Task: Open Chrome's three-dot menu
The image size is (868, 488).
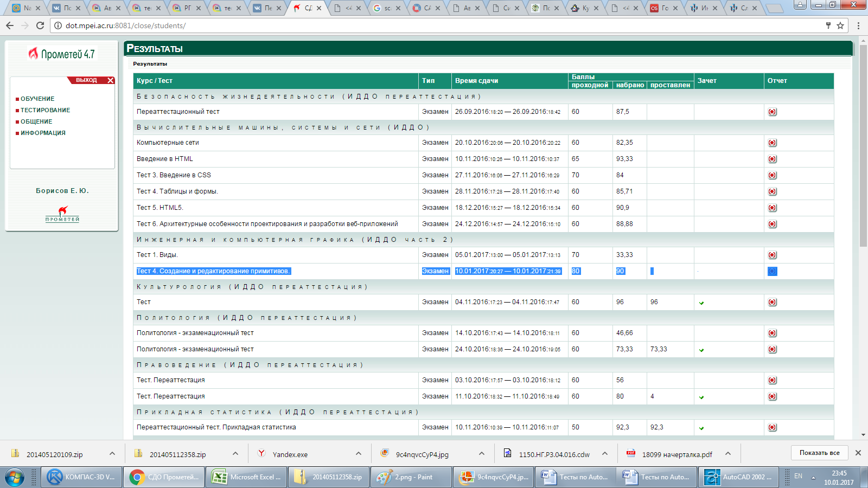Action: tap(858, 25)
